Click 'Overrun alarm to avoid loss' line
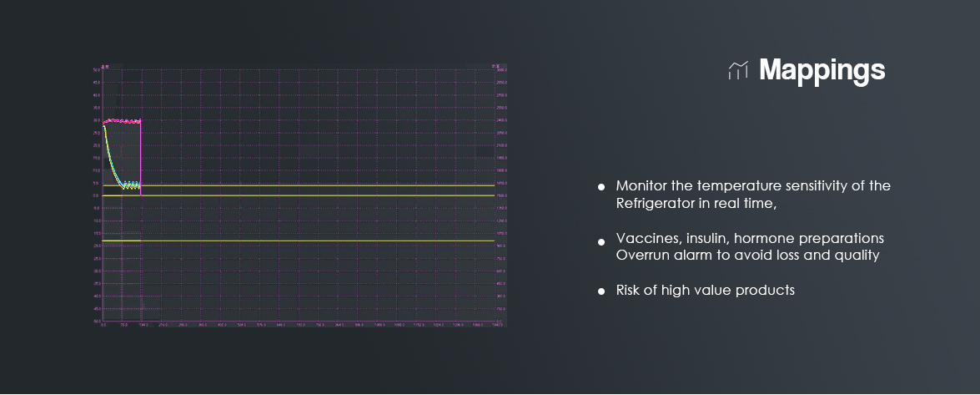 [x=748, y=256]
